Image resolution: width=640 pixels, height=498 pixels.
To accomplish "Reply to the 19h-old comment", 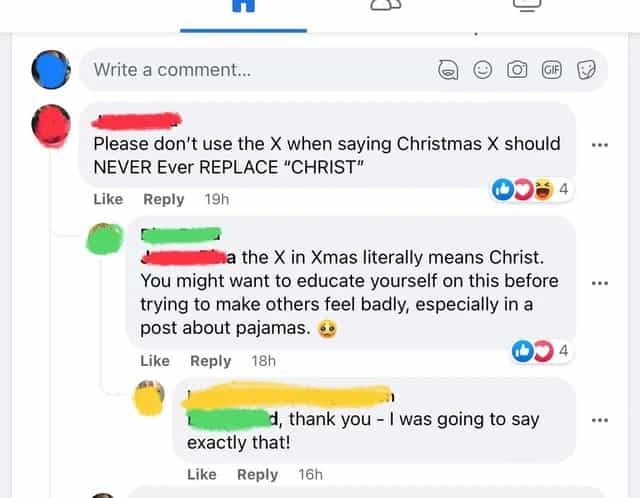I will tap(164, 199).
